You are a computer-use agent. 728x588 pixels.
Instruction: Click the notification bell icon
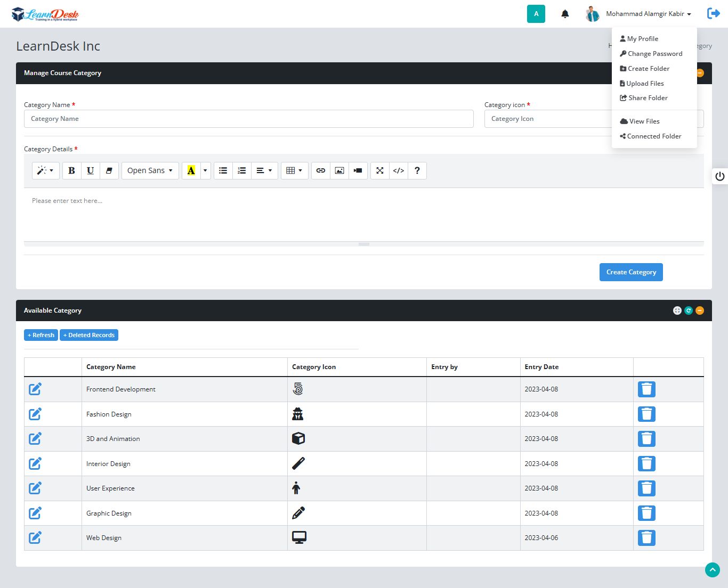click(565, 14)
